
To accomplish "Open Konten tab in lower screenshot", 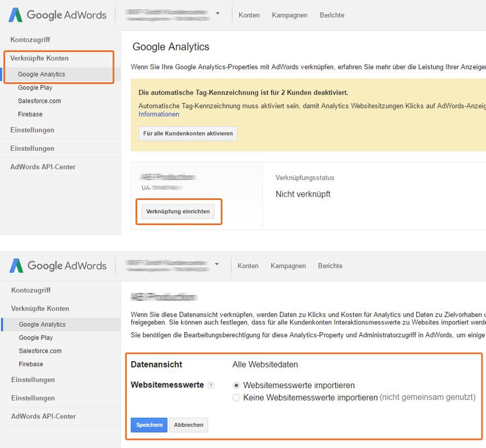I will [x=248, y=266].
